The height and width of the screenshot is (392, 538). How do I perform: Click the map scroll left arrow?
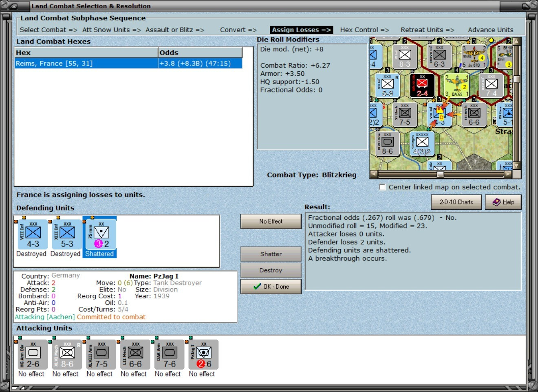click(373, 174)
